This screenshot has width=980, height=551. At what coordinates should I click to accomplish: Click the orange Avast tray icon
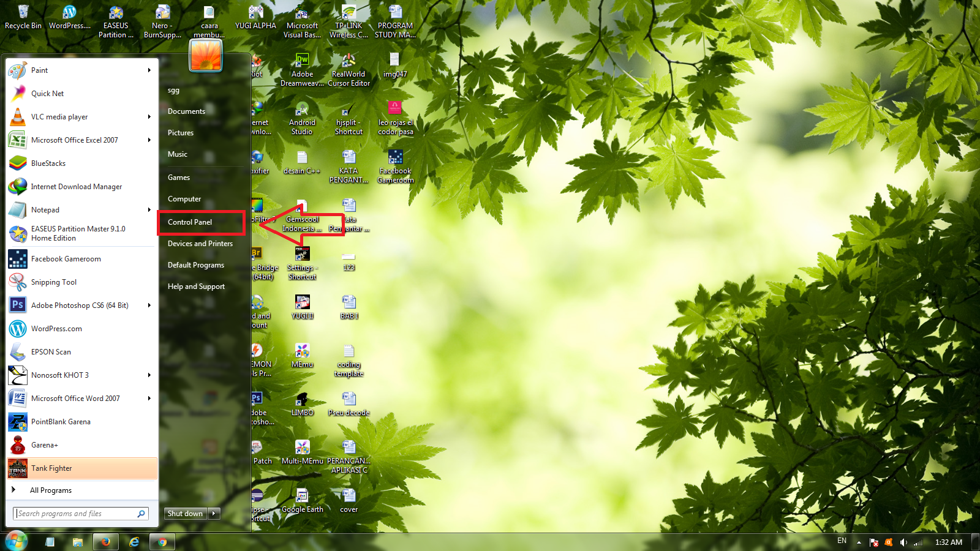(x=889, y=542)
